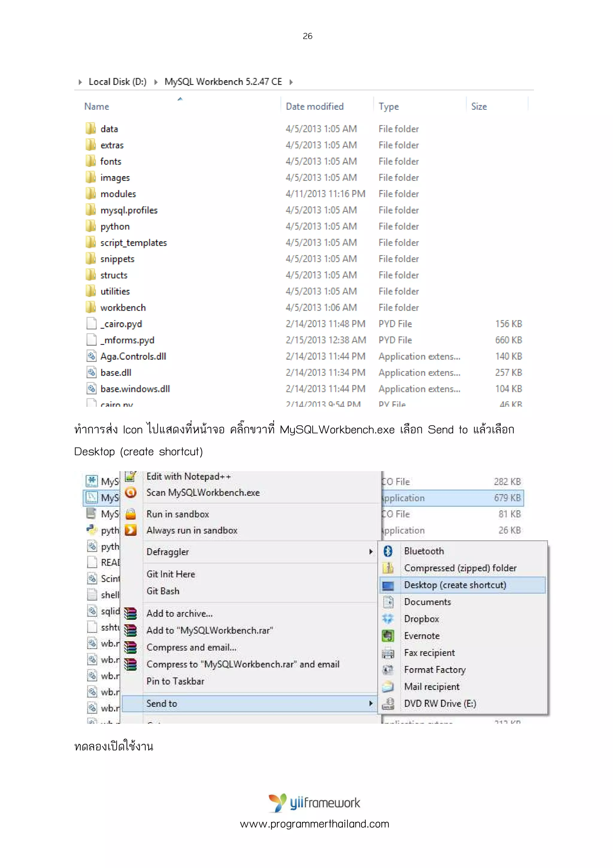Image resolution: width=613 pixels, height=868 pixels.
Task: Click the snippets folder icon
Action: pos(91,258)
